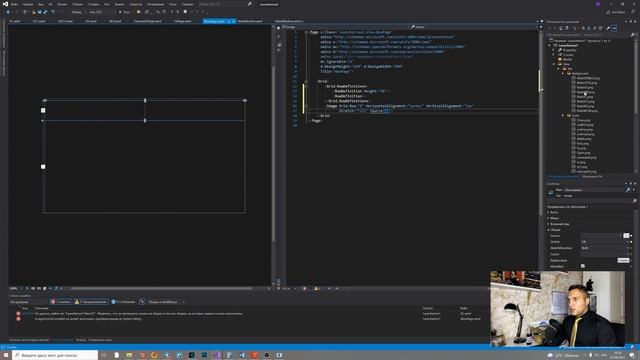Click the search icon in the title bar
Viewport: 640px width, 360px height.
point(249,4)
